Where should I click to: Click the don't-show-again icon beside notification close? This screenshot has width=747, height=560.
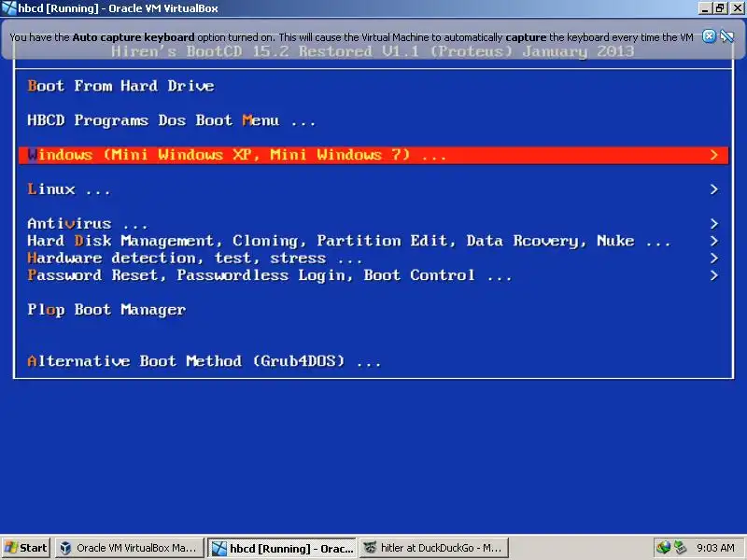(726, 36)
